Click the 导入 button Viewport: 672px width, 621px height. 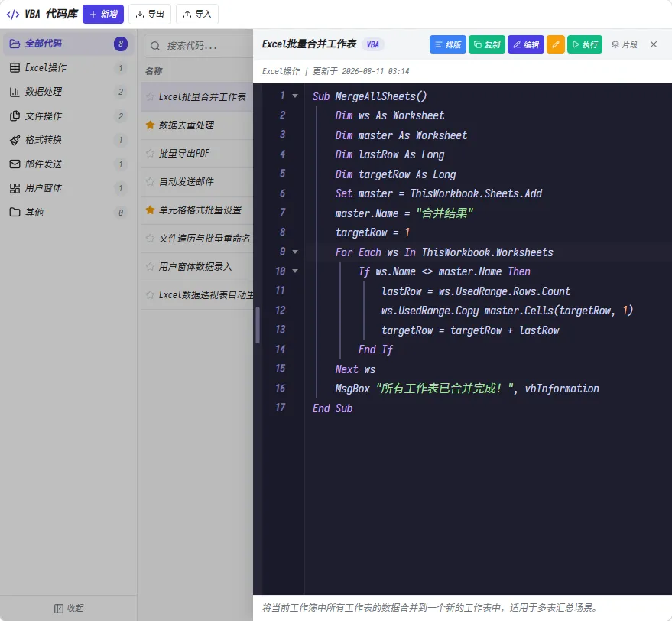[197, 15]
